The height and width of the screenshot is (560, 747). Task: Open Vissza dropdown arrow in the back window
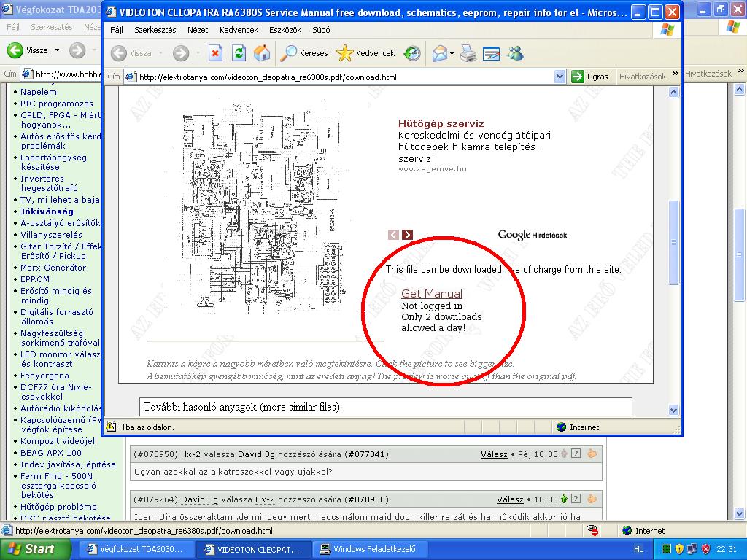pos(57,50)
